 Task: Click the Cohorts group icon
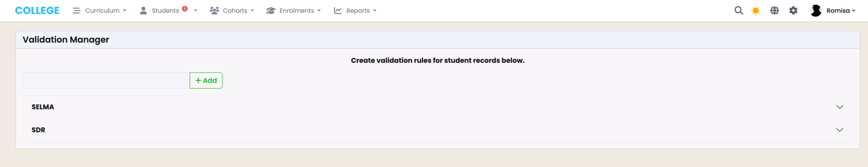(x=214, y=10)
